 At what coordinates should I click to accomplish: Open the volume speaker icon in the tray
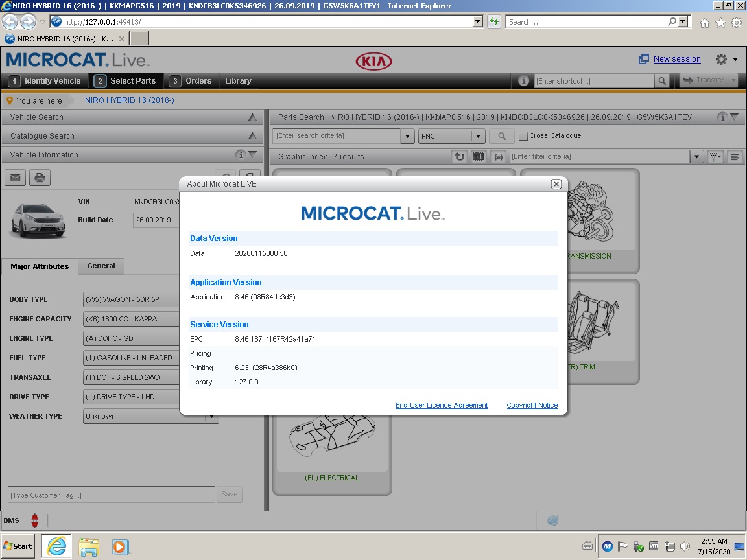pyautogui.click(x=685, y=546)
